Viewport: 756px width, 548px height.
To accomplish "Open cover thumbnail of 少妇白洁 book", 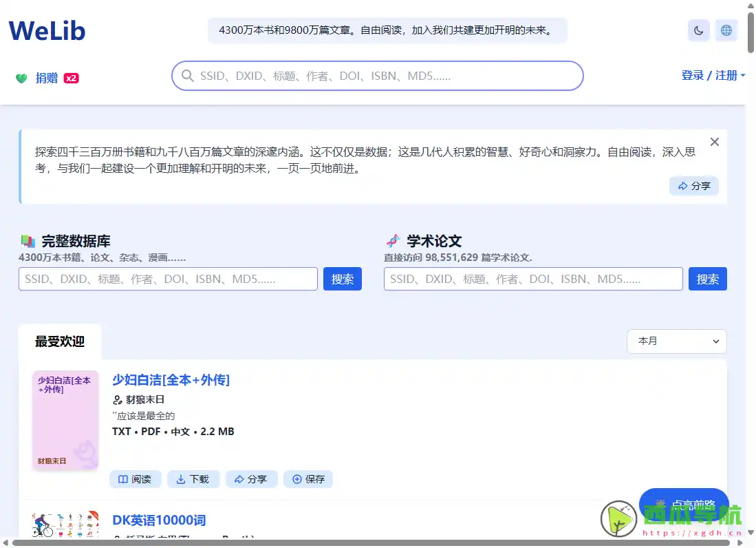I will [65, 420].
